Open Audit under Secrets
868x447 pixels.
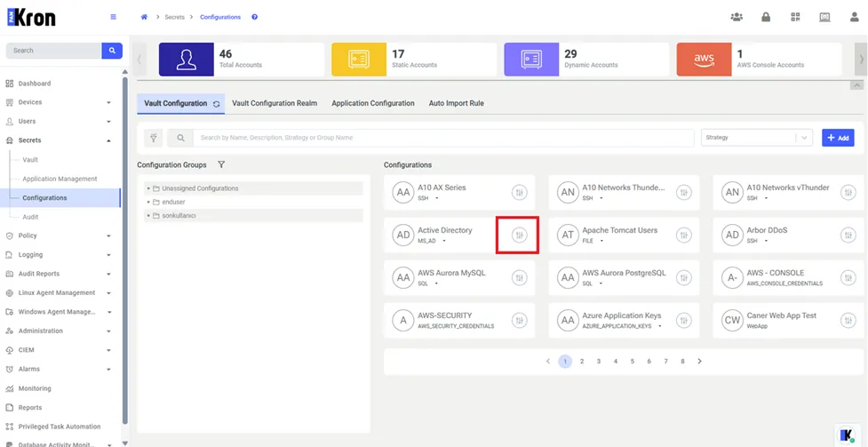coord(30,217)
